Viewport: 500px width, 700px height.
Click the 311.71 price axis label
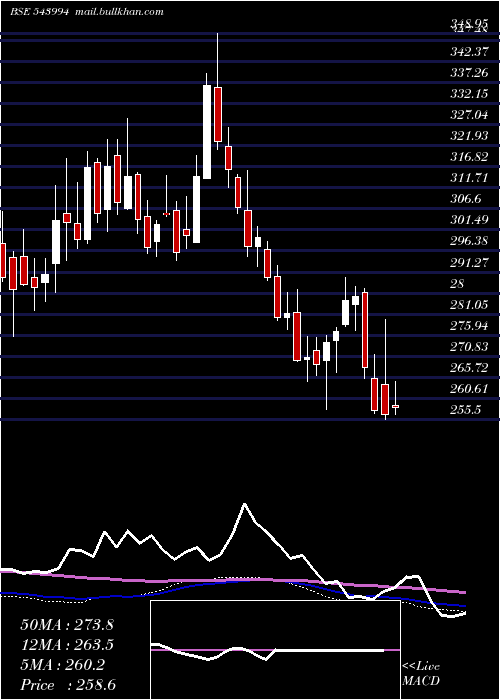[469, 178]
